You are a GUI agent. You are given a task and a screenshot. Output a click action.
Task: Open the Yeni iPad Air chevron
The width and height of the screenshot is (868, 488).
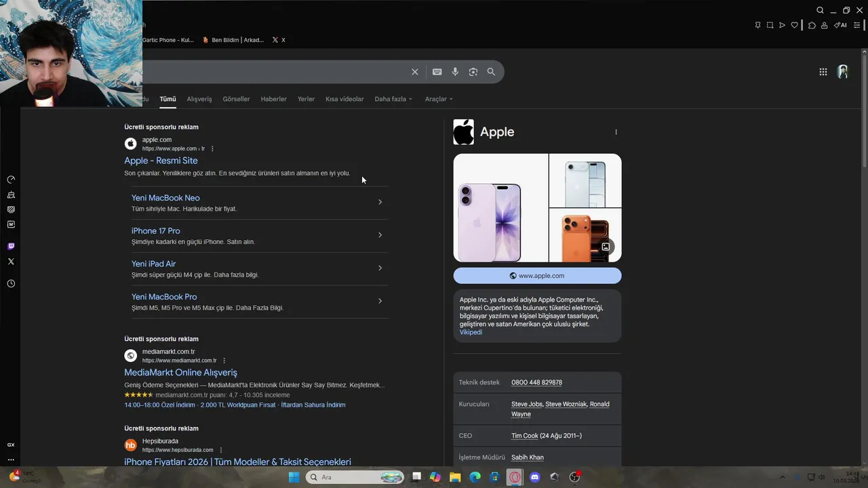(x=380, y=268)
